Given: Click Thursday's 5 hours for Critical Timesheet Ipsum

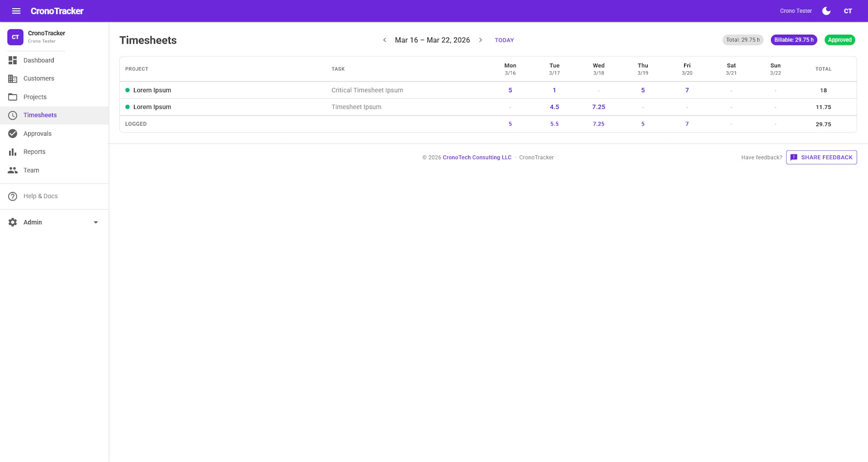Looking at the screenshot, I should coord(643,90).
